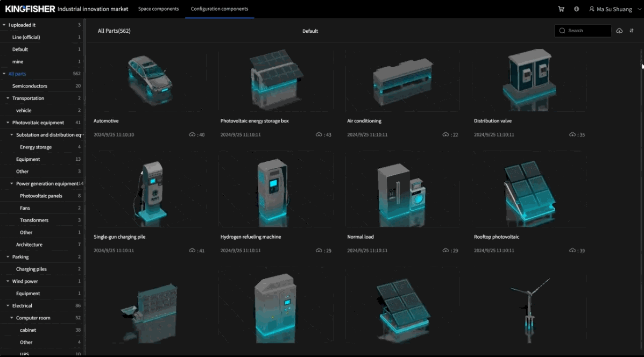Click the Hydrogen refueling machine title
The image size is (644, 357).
(251, 237)
